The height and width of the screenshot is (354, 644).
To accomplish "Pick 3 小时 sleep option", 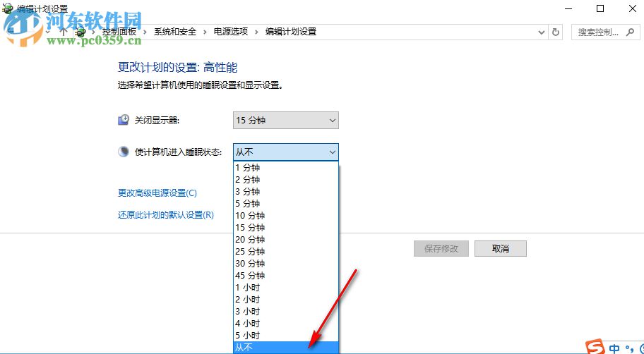I will click(x=286, y=312).
